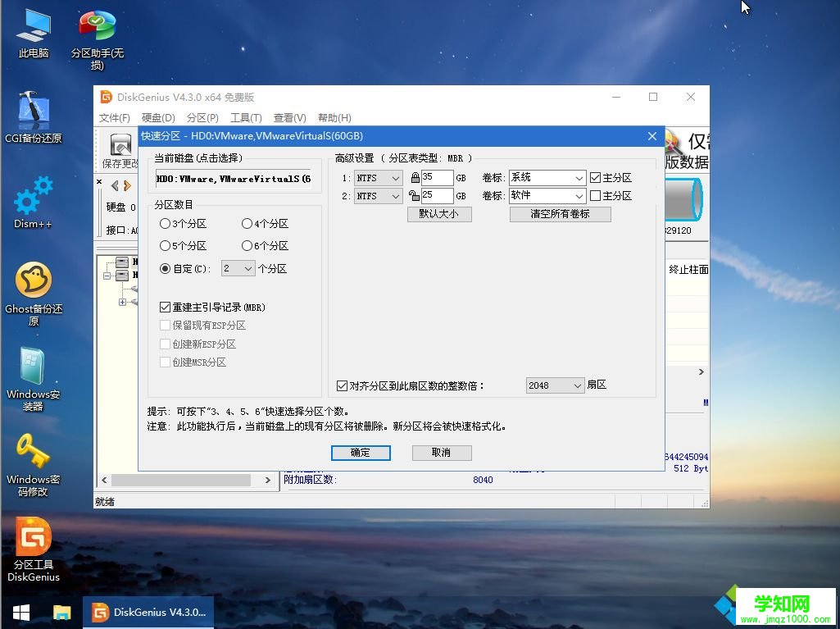
Task: Click 清空所有卷标 to clear volume labels
Action: click(560, 213)
